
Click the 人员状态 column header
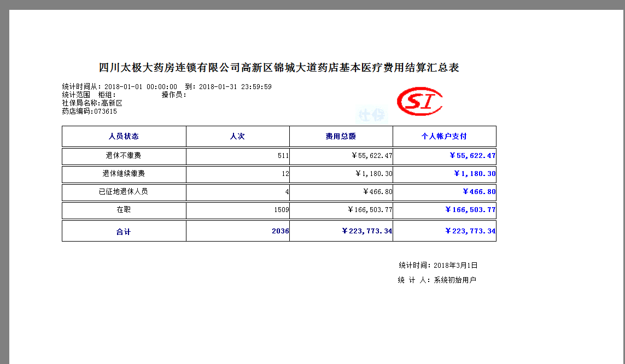coord(124,136)
